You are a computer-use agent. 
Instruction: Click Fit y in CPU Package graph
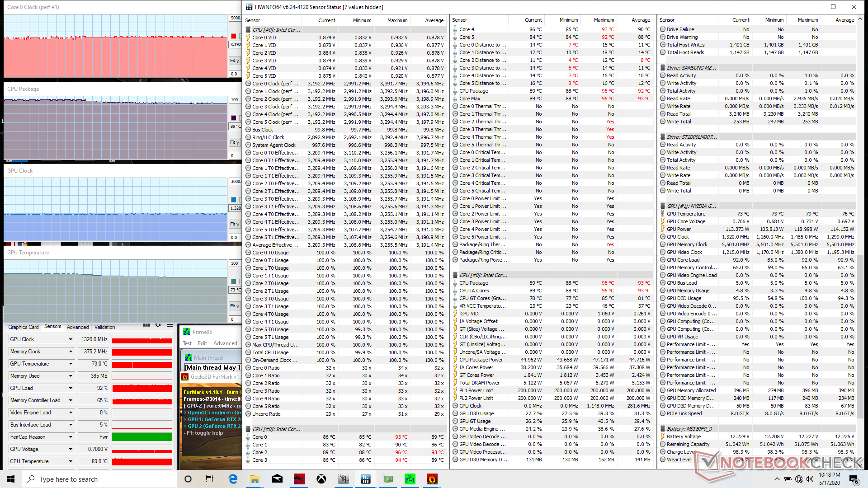pyautogui.click(x=235, y=142)
